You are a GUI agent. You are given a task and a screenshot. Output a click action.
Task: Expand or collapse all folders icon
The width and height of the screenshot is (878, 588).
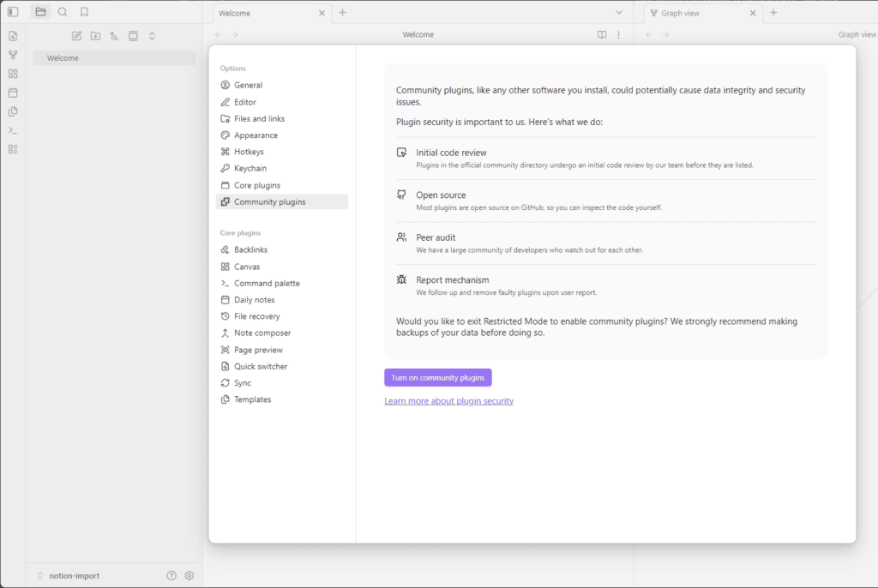point(152,36)
